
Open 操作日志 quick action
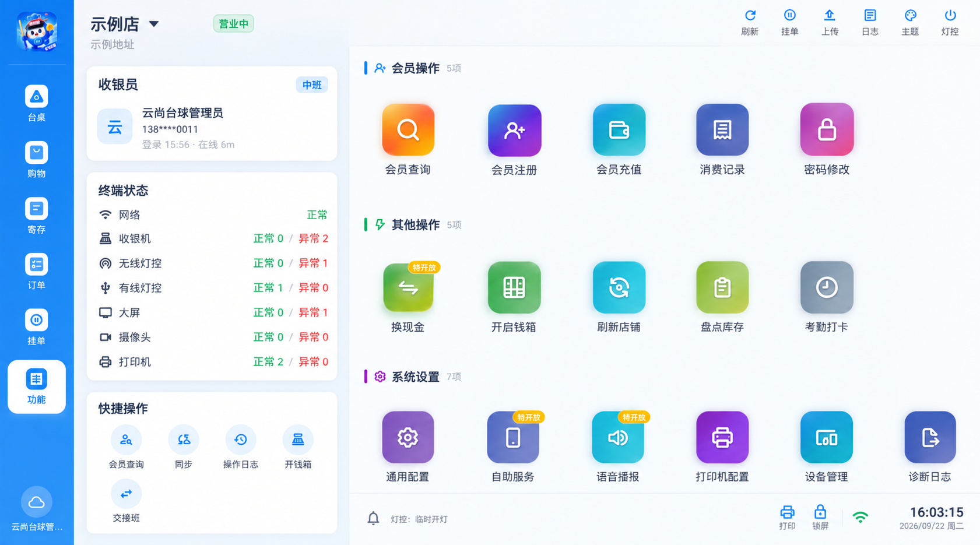[x=241, y=448]
